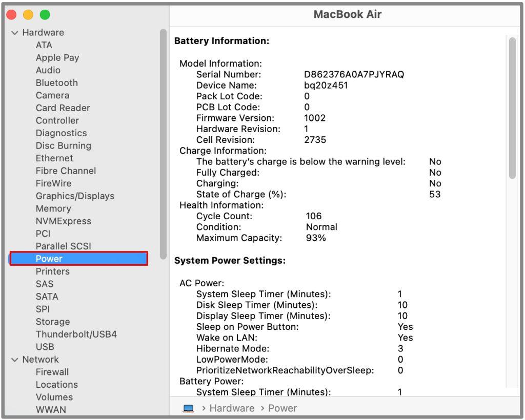Select SPI in the sidebar
Screen dimensions: 525x420
point(43,309)
